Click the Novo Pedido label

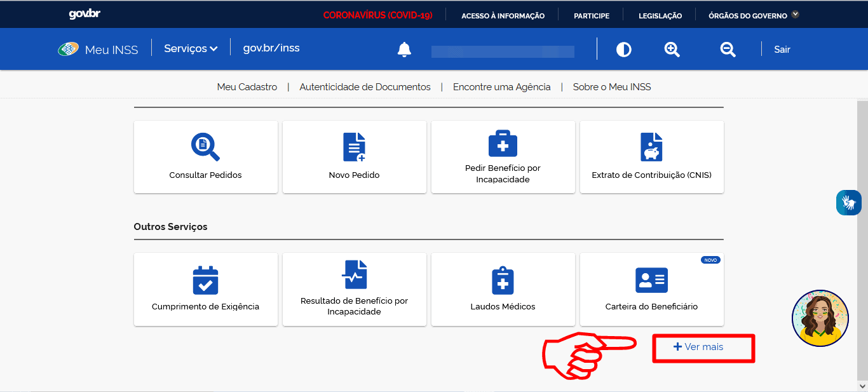pos(354,175)
